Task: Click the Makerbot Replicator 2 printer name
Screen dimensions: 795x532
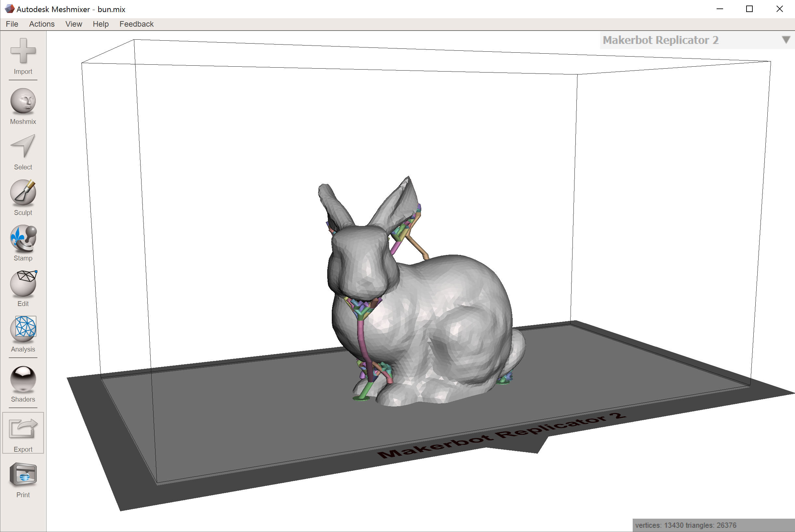Action: point(660,40)
